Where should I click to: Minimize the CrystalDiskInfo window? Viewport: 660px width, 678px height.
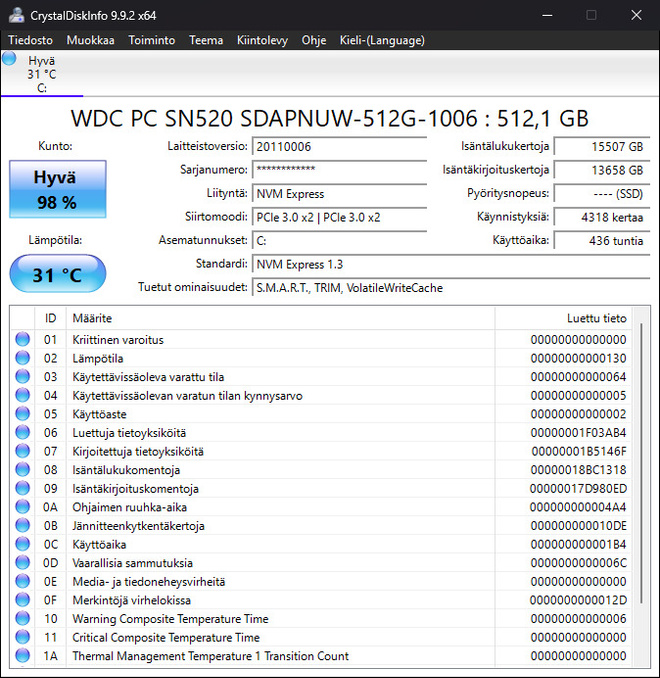coord(547,15)
